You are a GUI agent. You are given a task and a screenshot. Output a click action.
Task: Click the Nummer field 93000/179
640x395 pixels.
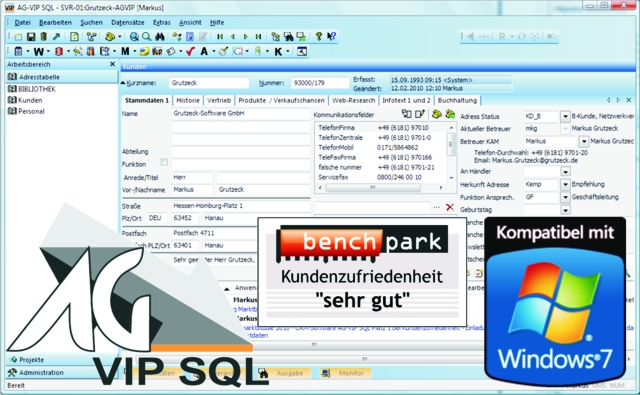(320, 83)
